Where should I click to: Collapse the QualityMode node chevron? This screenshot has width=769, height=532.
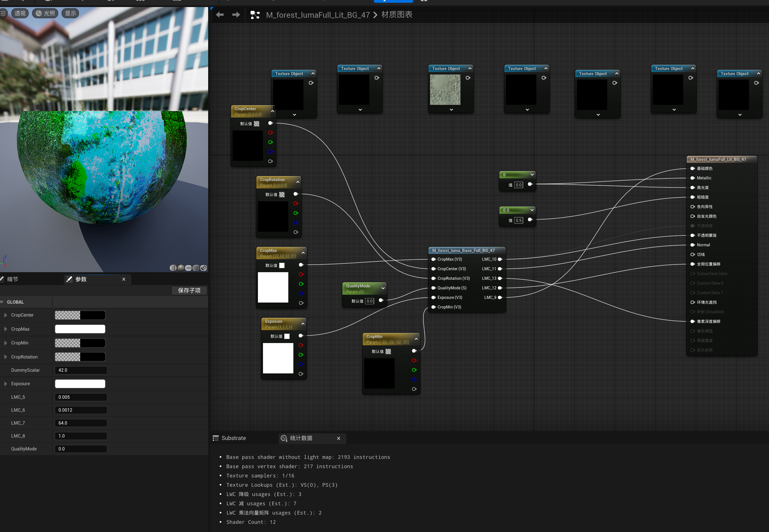[383, 288]
